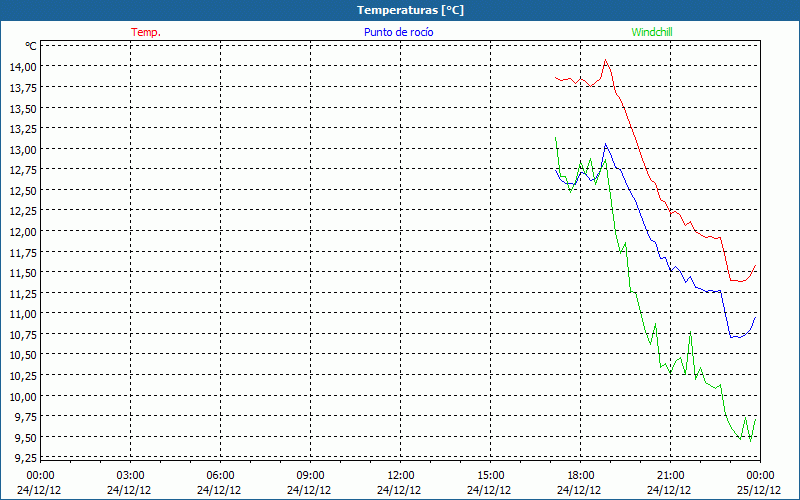Screen dimensions: 800x500
Task: Click the 10,50 y-axis value
Action: click(23, 355)
